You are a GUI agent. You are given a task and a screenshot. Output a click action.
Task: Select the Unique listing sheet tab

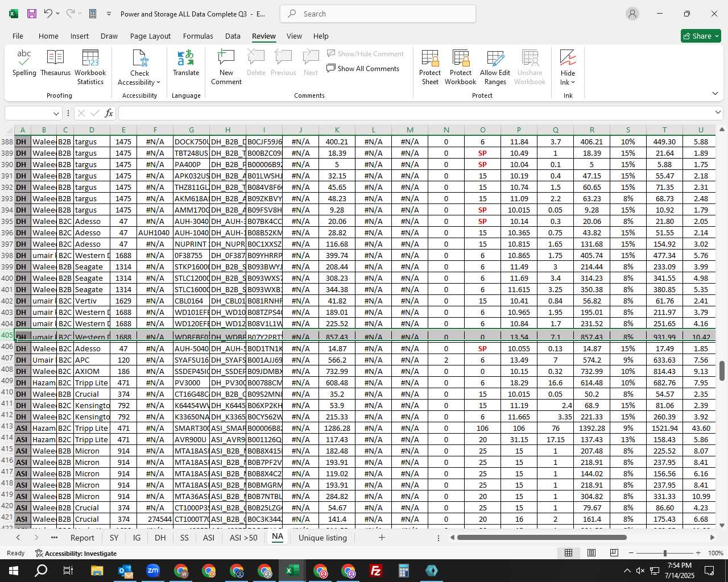[x=322, y=538]
